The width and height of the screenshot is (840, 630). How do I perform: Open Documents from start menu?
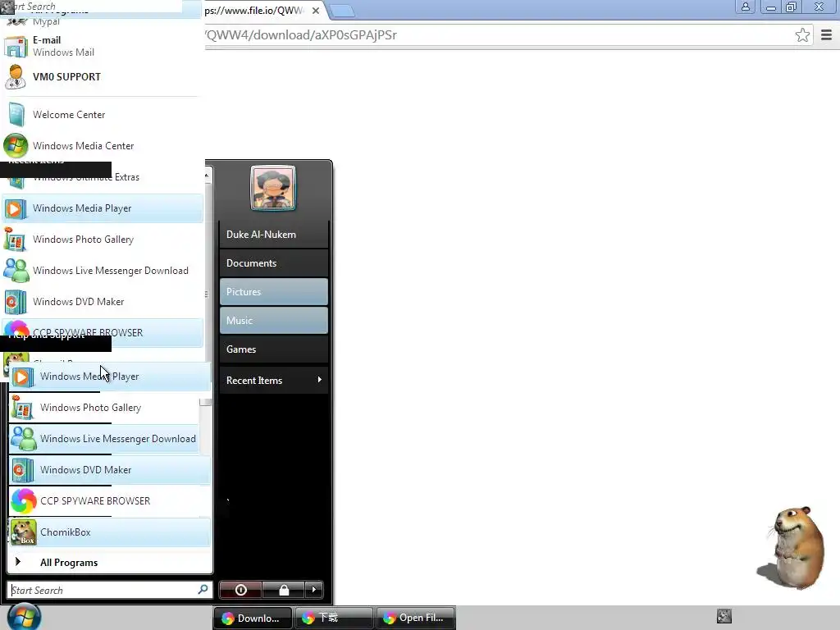[274, 263]
